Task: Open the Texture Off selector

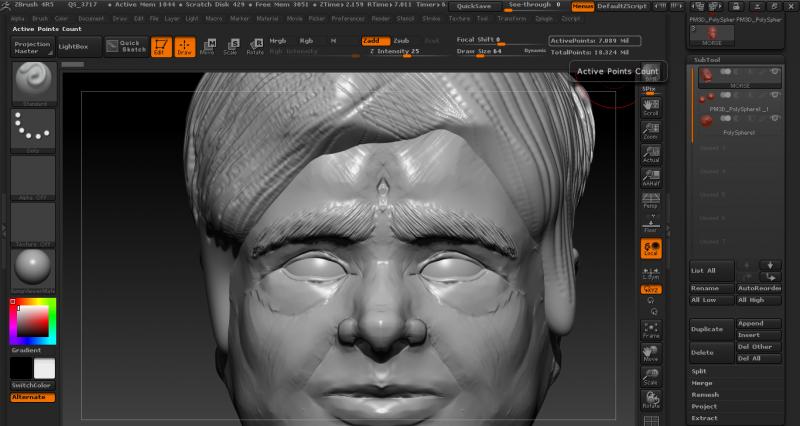Action: 33,224
